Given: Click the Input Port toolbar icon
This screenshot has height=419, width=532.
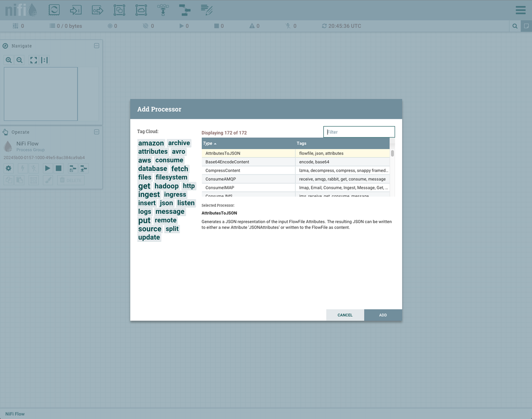Looking at the screenshot, I should pos(76,10).
